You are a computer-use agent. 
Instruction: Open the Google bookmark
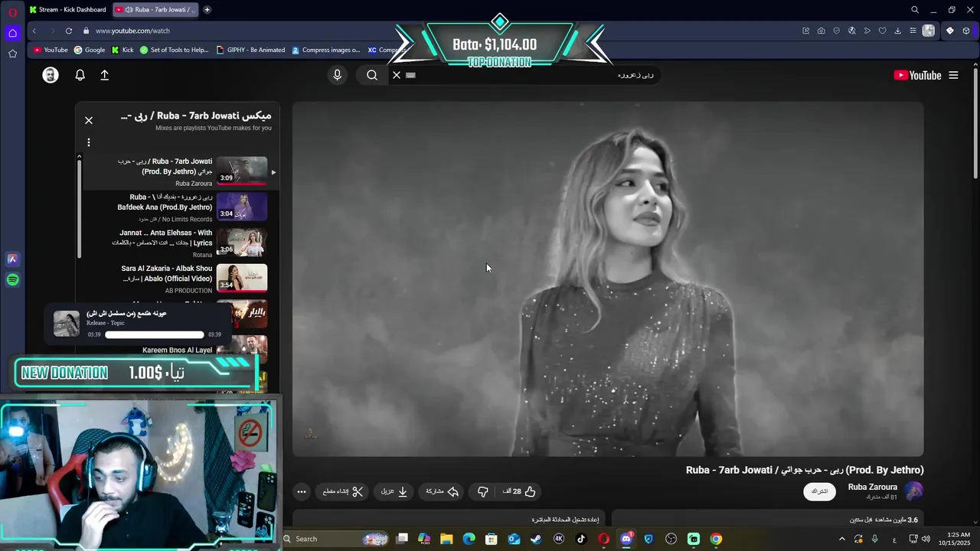pyautogui.click(x=90, y=50)
